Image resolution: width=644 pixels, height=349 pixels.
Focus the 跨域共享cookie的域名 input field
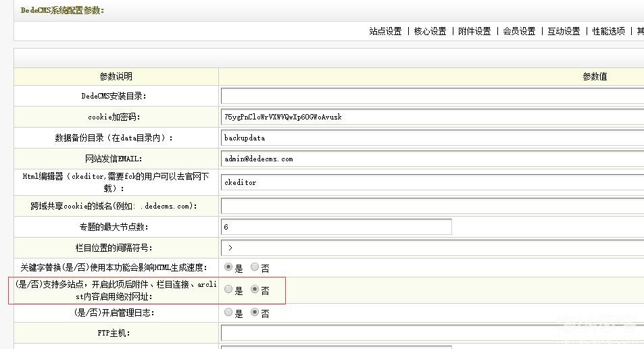pos(432,206)
